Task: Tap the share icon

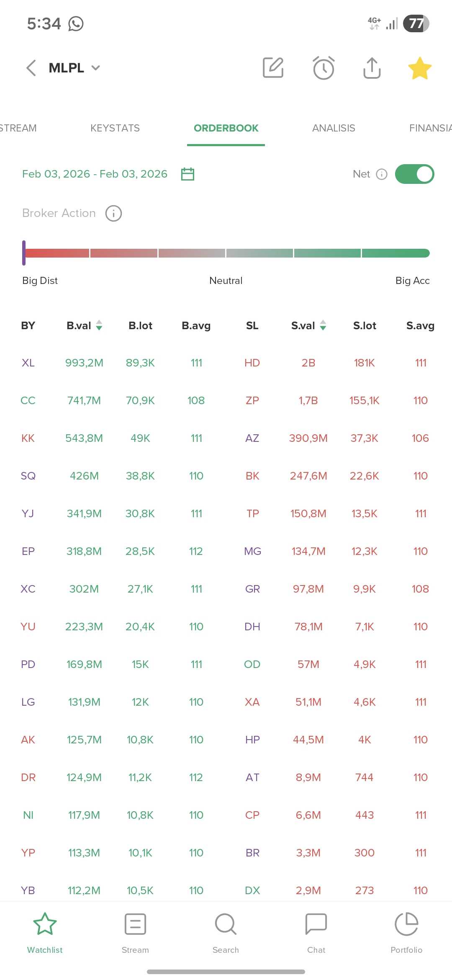Action: point(372,68)
